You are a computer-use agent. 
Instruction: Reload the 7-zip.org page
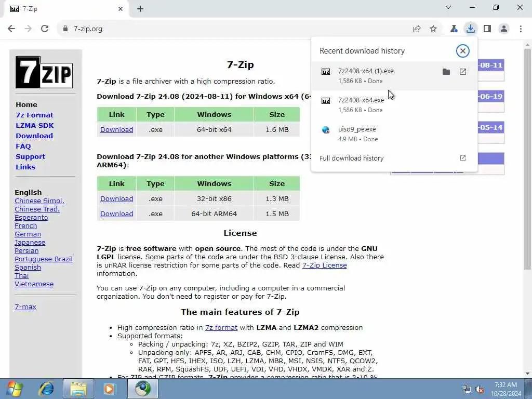click(45, 29)
